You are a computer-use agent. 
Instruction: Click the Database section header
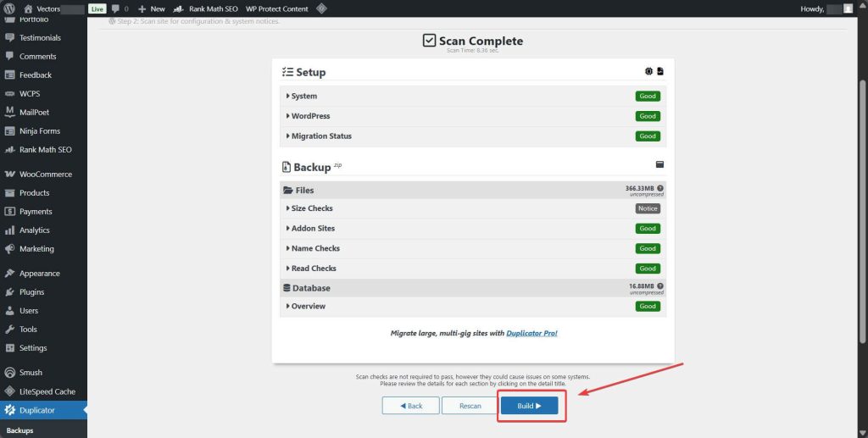point(473,288)
